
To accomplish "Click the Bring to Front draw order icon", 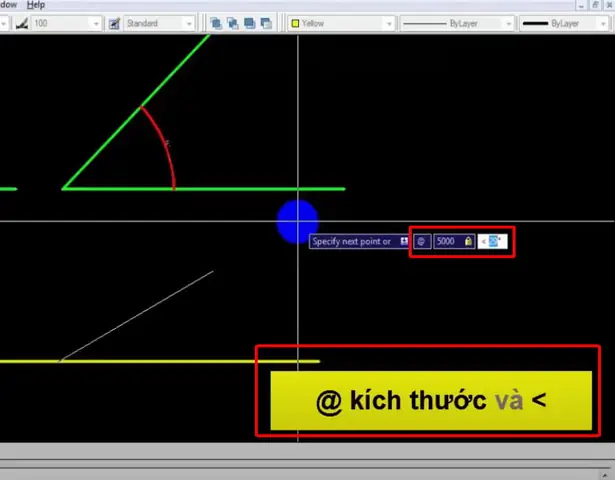I will [216, 24].
